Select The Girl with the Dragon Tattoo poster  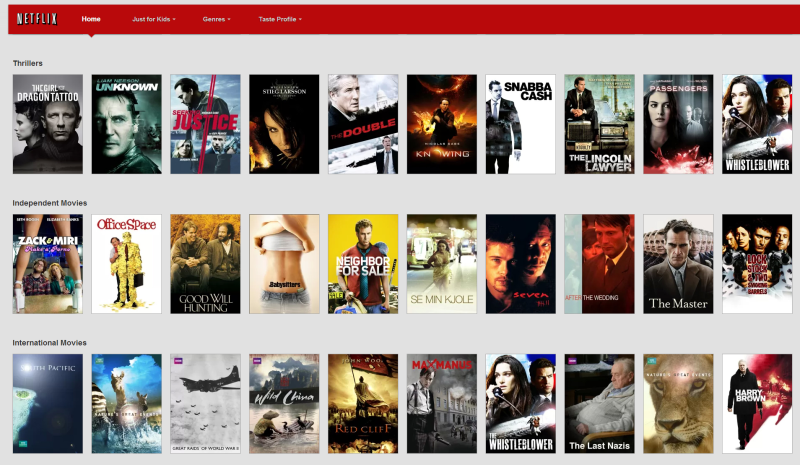tap(48, 124)
